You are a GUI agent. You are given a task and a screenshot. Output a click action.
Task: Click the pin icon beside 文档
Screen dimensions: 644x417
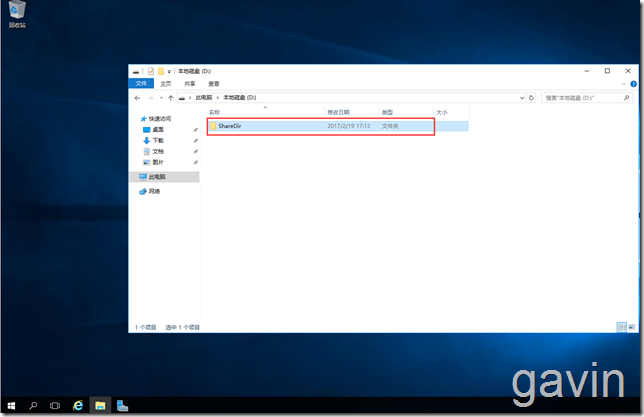(196, 152)
